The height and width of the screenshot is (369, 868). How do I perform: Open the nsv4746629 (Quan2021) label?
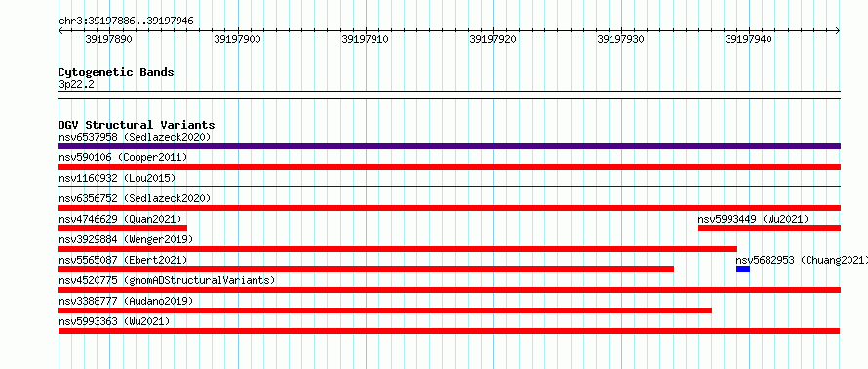(x=120, y=219)
